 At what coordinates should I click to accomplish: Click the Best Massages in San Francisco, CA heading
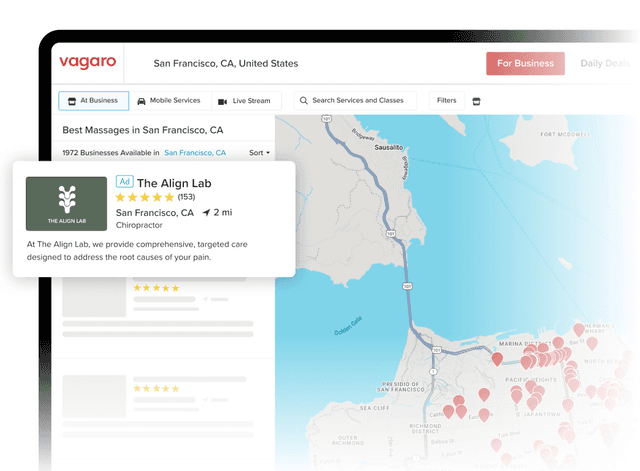(x=143, y=130)
